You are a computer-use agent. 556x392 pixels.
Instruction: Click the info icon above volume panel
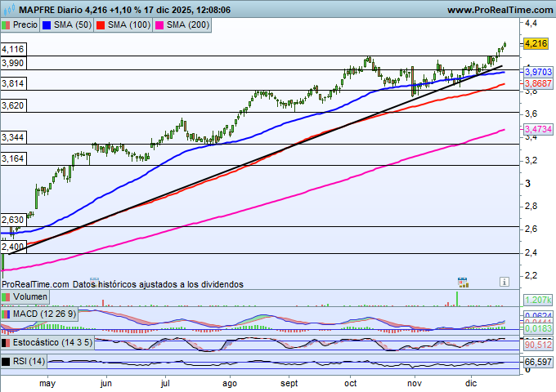(x=504, y=280)
